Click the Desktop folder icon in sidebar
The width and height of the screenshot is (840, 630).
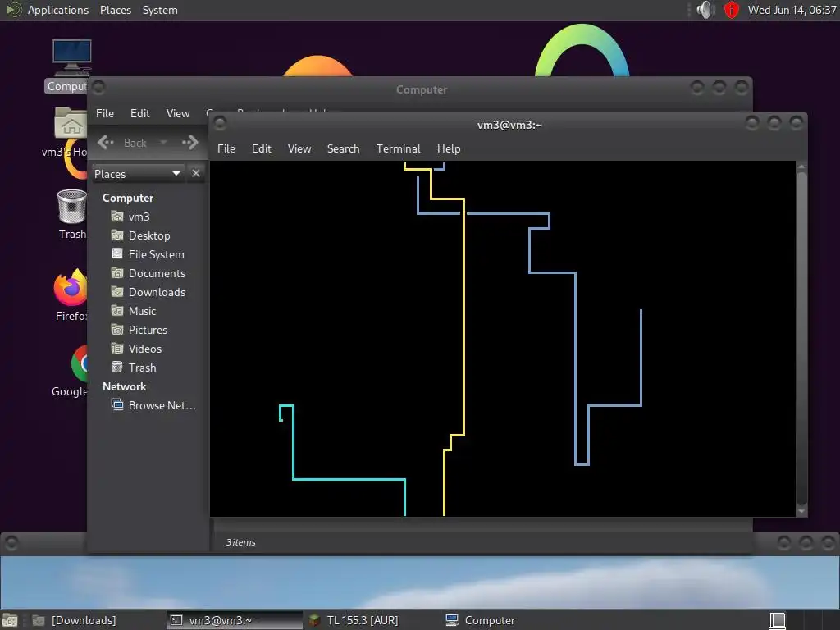(x=116, y=235)
